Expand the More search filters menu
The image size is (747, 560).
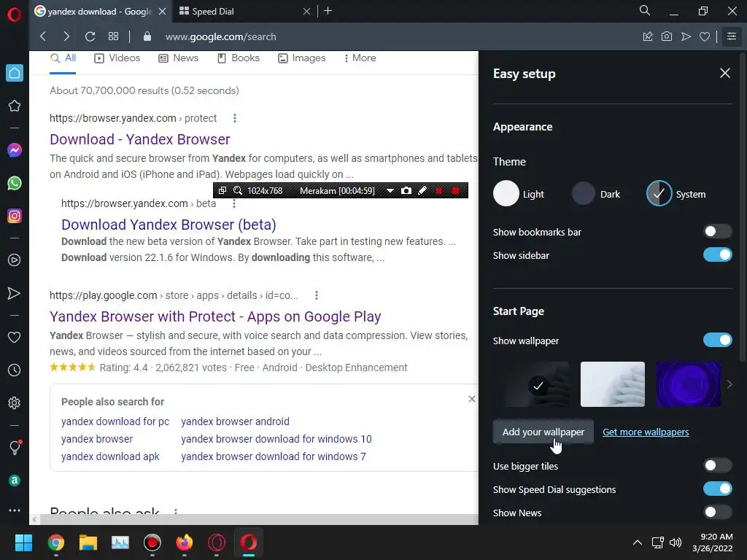360,58
